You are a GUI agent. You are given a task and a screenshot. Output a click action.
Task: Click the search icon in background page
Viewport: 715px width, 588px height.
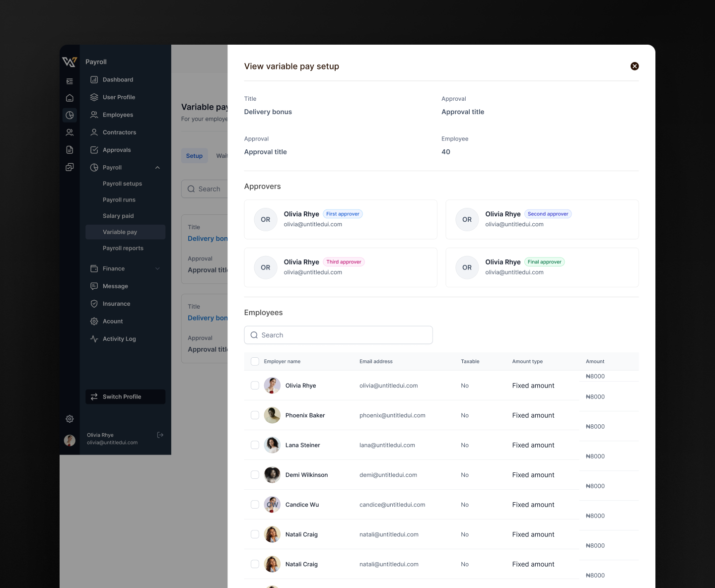[x=191, y=189]
